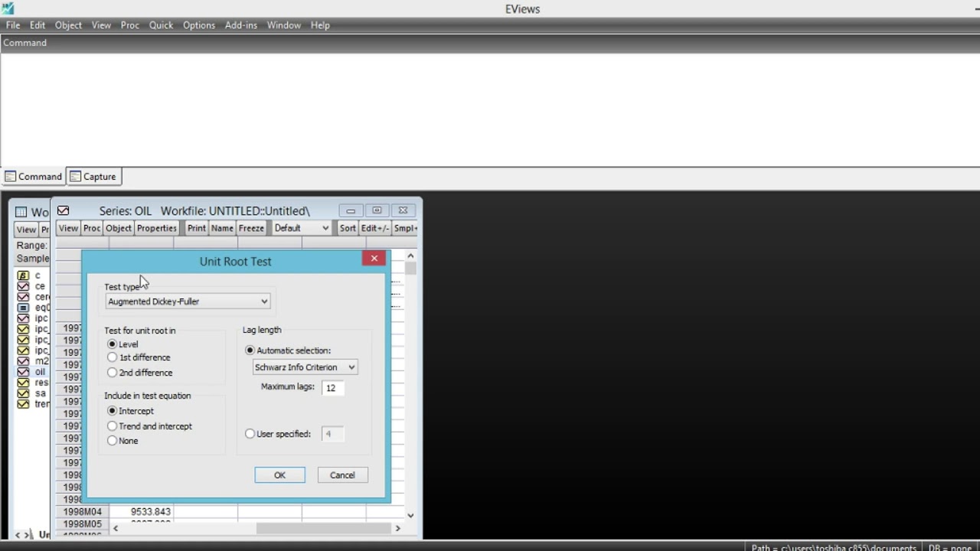This screenshot has width=980, height=551.
Task: Select the 'm2' series icon in workfile
Action: (23, 361)
